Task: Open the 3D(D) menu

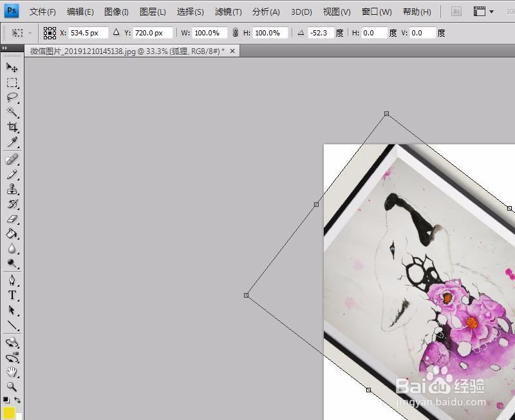Action: 301,12
